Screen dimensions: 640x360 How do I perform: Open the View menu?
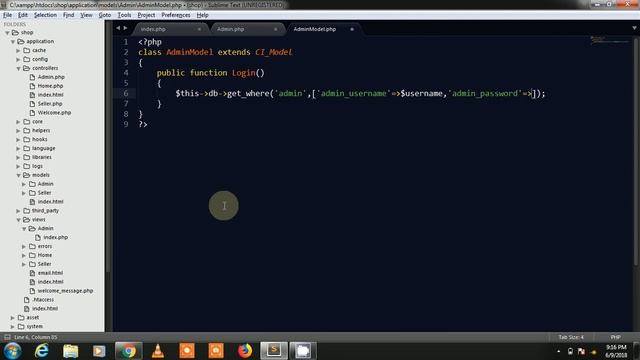[86, 15]
